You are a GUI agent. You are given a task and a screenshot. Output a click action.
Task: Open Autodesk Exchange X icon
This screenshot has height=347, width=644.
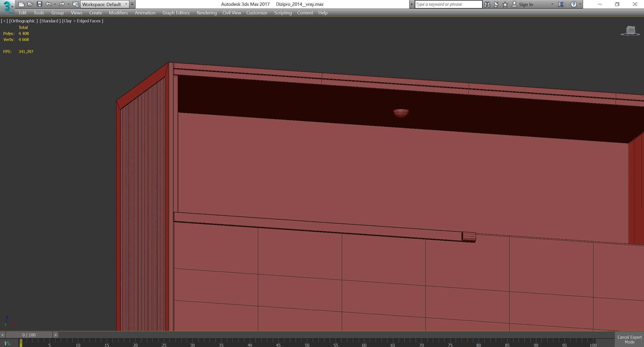coord(560,4)
